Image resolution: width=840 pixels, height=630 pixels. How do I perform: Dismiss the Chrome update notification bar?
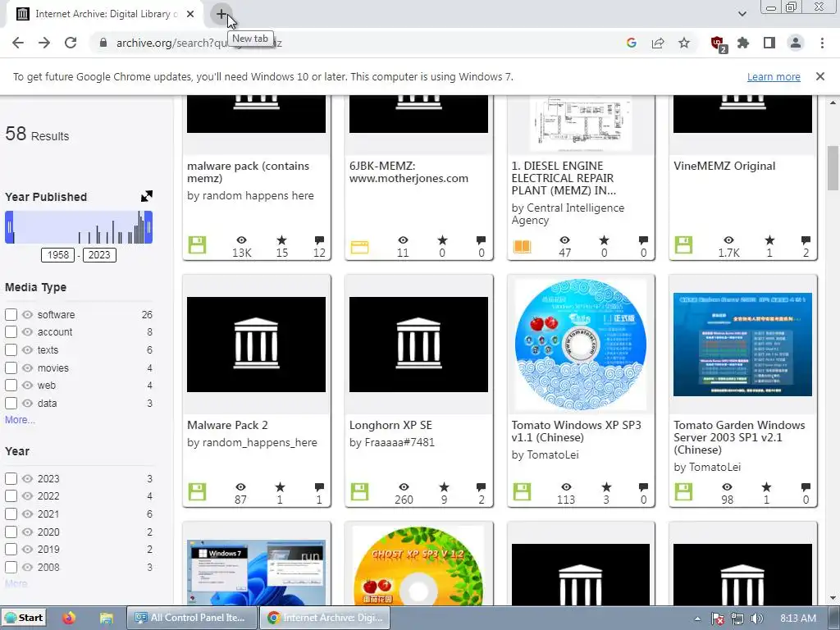pyautogui.click(x=819, y=76)
